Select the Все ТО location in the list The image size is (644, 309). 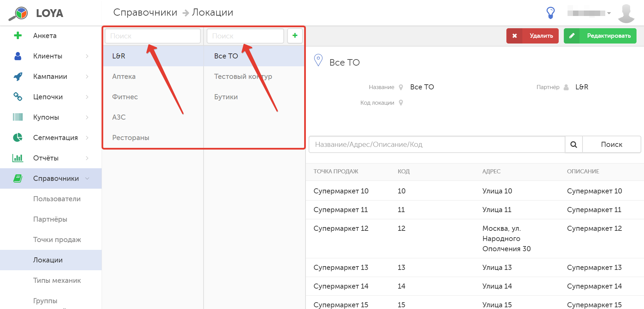tap(254, 56)
